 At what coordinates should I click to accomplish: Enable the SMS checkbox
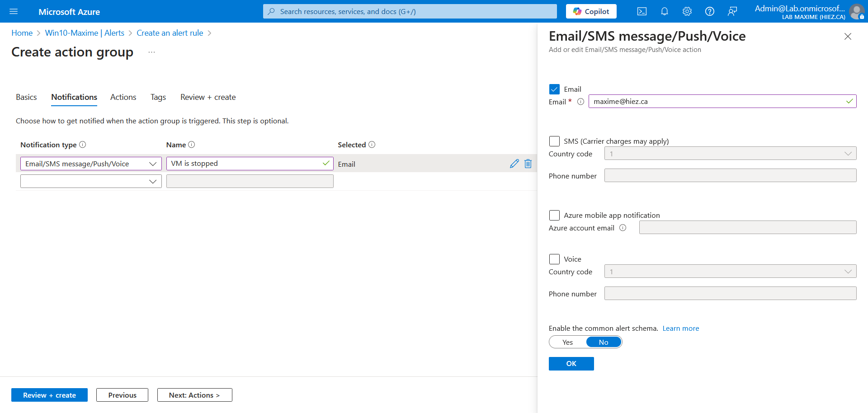pyautogui.click(x=554, y=141)
